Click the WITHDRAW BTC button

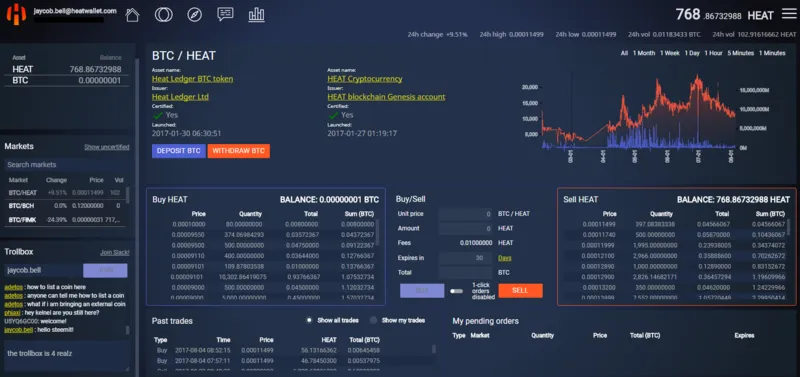239,151
